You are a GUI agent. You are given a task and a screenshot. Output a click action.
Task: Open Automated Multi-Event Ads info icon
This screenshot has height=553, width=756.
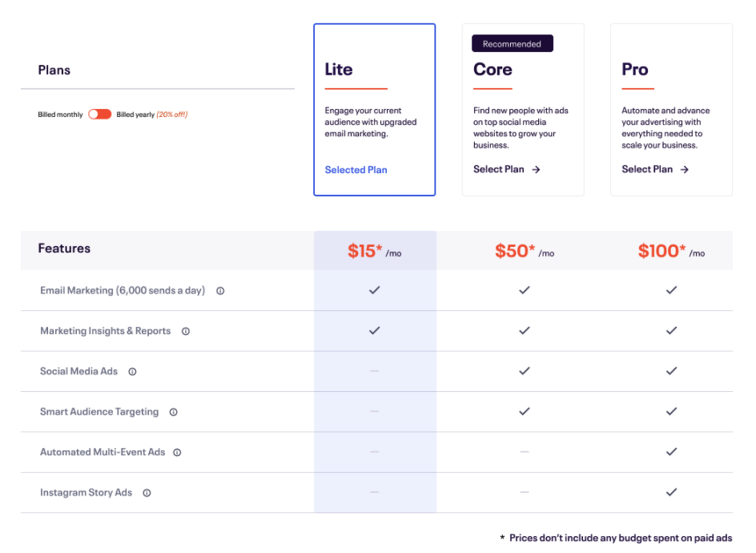177,453
